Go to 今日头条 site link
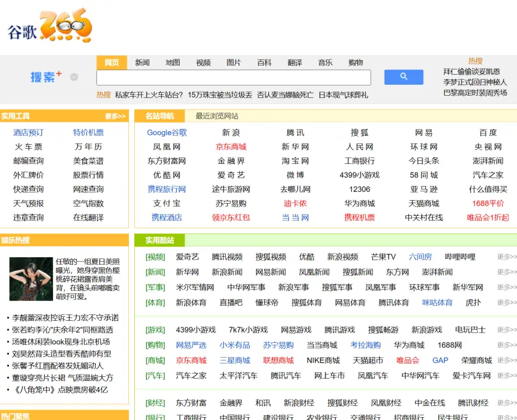The height and width of the screenshot is (420, 517). click(424, 161)
